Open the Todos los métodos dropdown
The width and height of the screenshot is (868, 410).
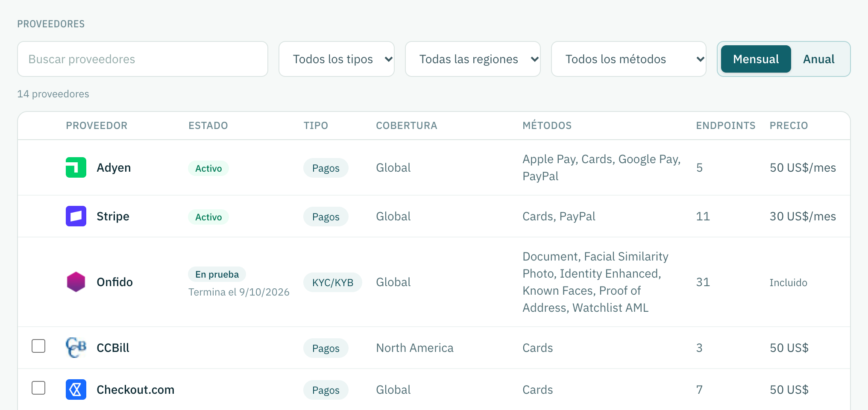(629, 59)
